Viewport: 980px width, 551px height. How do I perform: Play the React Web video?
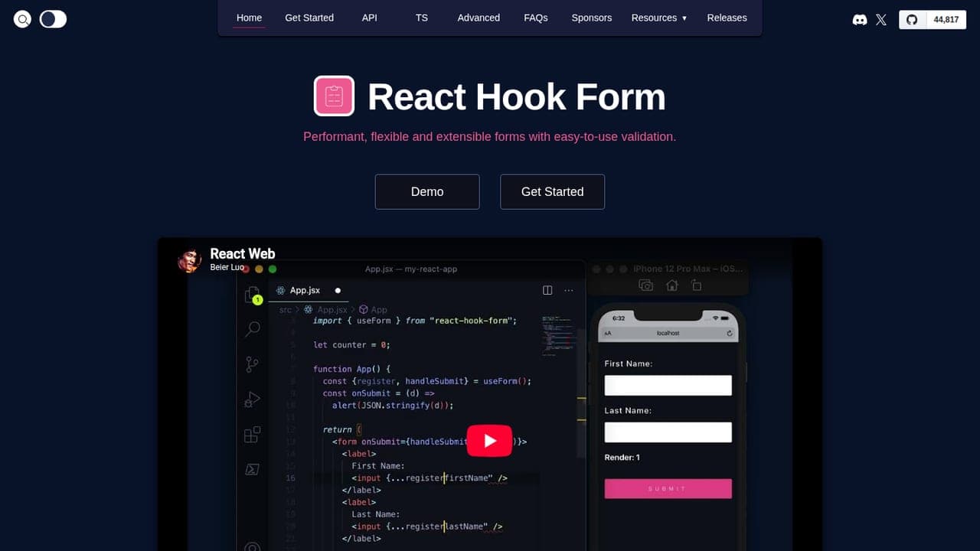[x=490, y=440]
